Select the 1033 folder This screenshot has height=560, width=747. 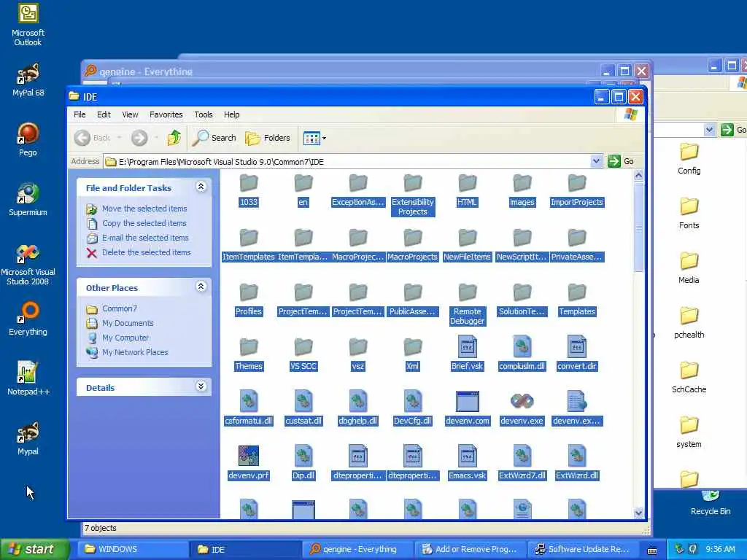coord(249,190)
